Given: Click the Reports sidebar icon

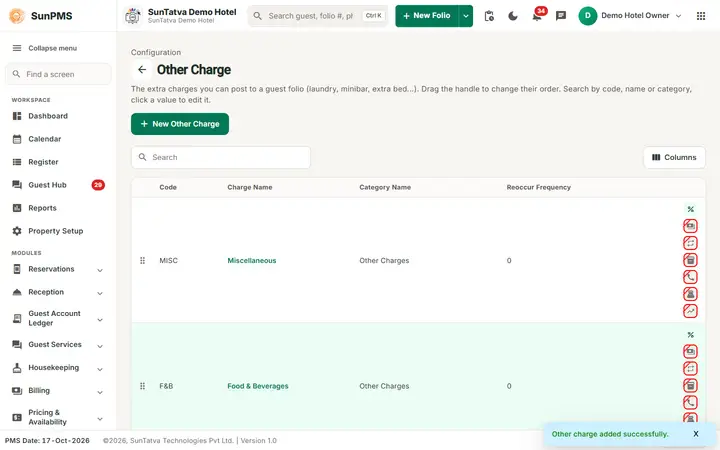Looking at the screenshot, I should 17,208.
